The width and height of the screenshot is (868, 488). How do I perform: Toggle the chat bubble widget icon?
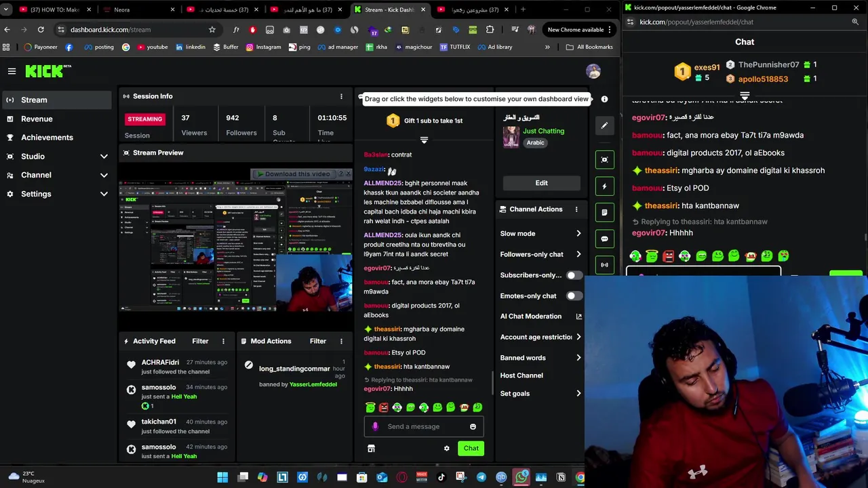604,239
